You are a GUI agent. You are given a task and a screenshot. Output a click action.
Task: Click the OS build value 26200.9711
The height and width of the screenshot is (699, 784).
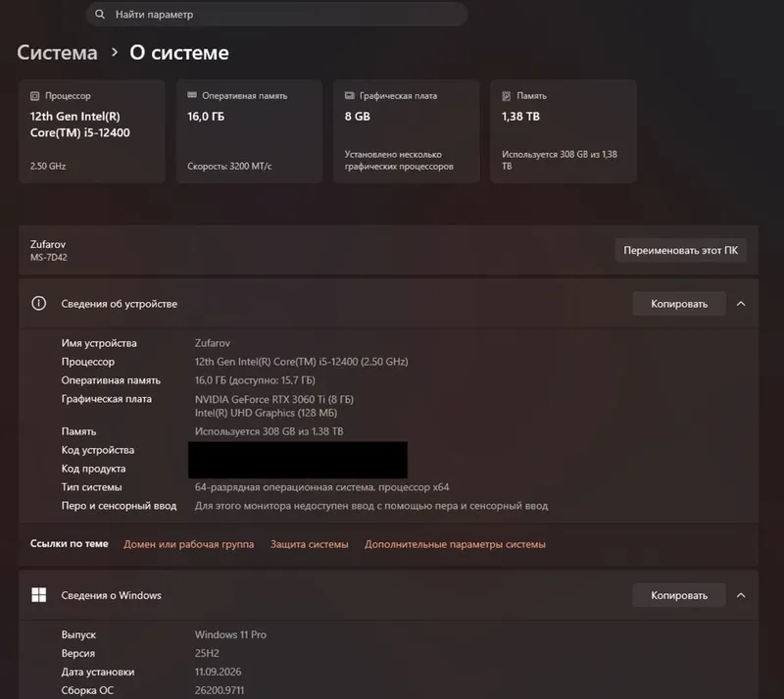[220, 690]
